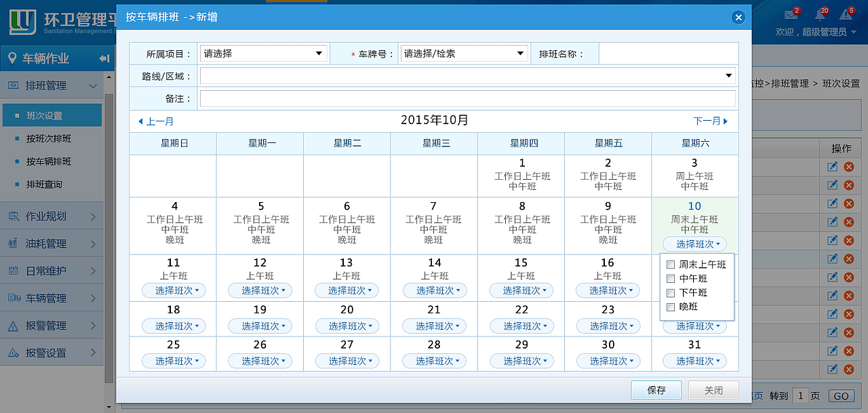Click edit icon in first row under 操作
The image size is (868, 413).
click(x=833, y=167)
